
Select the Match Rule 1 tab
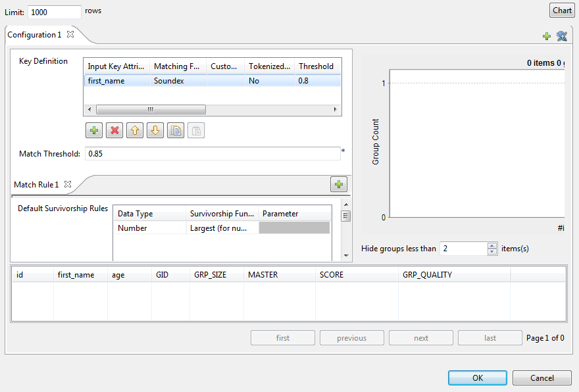pos(36,185)
